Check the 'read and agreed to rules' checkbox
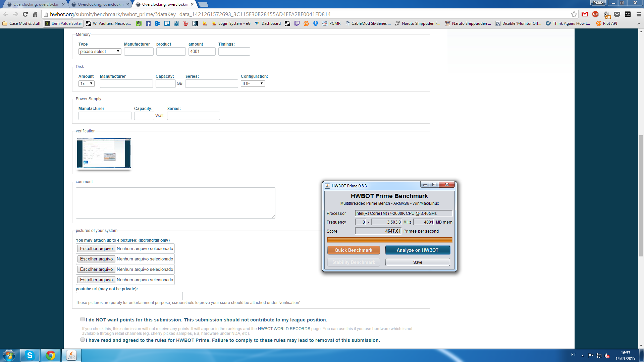Screen dimensions: 644x362 click(x=83, y=340)
